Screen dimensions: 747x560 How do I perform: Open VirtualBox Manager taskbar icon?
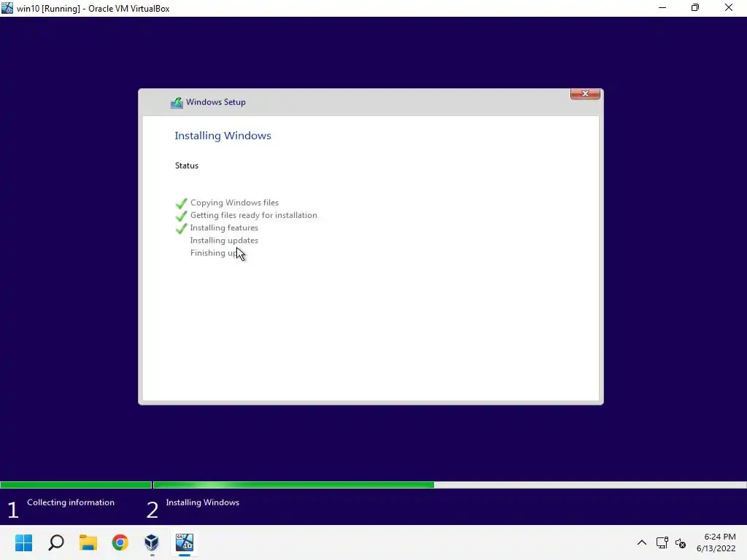click(x=152, y=542)
